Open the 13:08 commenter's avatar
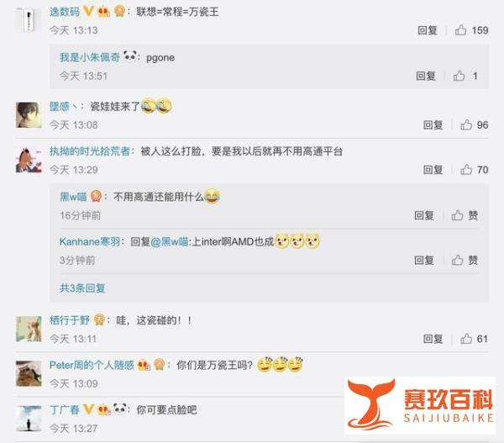Screen dimensions: 504x443 point(29,115)
